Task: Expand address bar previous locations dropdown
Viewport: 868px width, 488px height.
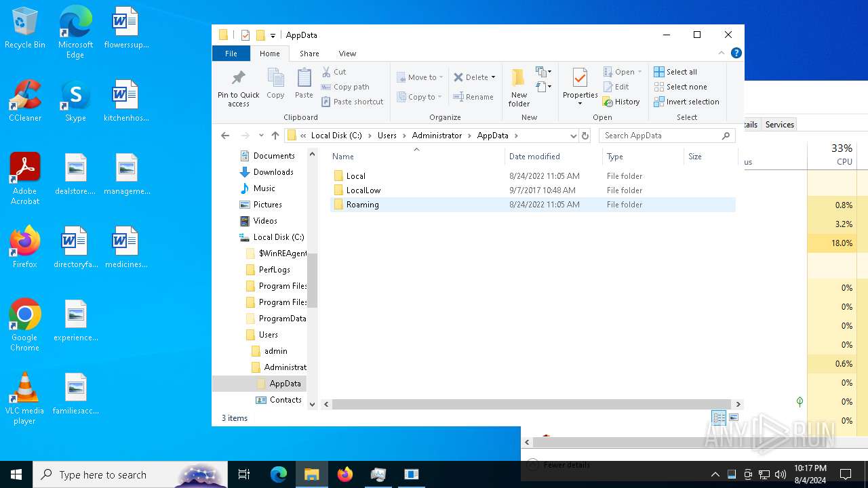Action: (x=573, y=136)
